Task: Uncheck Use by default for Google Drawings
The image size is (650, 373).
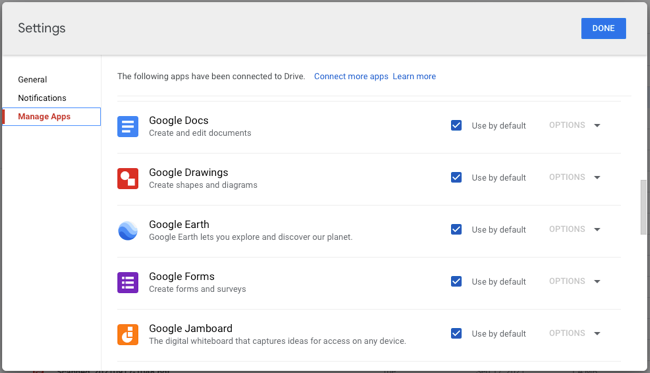Action: [456, 177]
